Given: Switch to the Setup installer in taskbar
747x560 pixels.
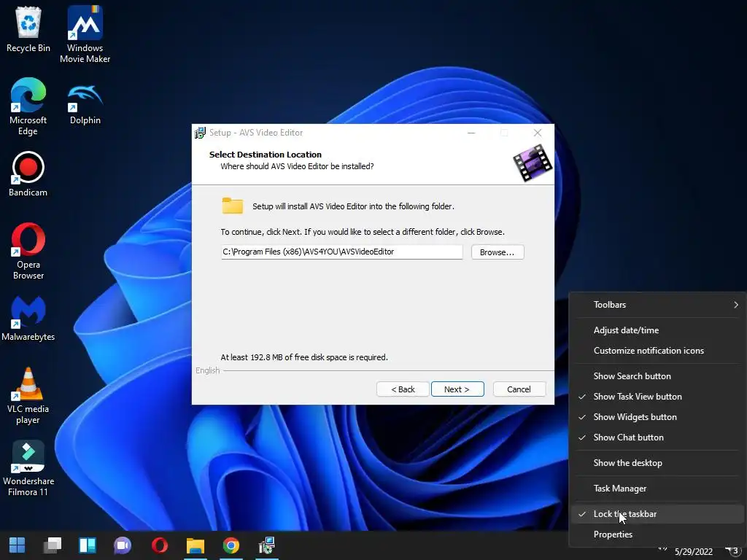Looking at the screenshot, I should pos(267,545).
